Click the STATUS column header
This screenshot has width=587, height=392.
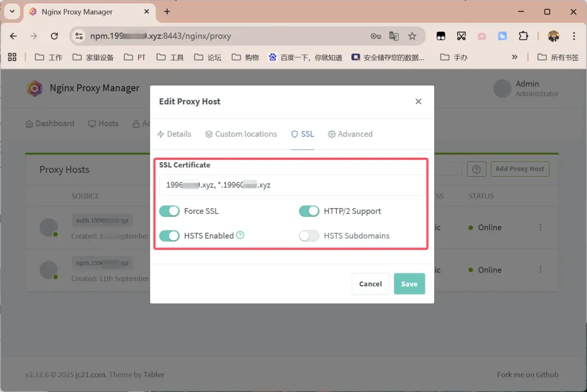[480, 196]
